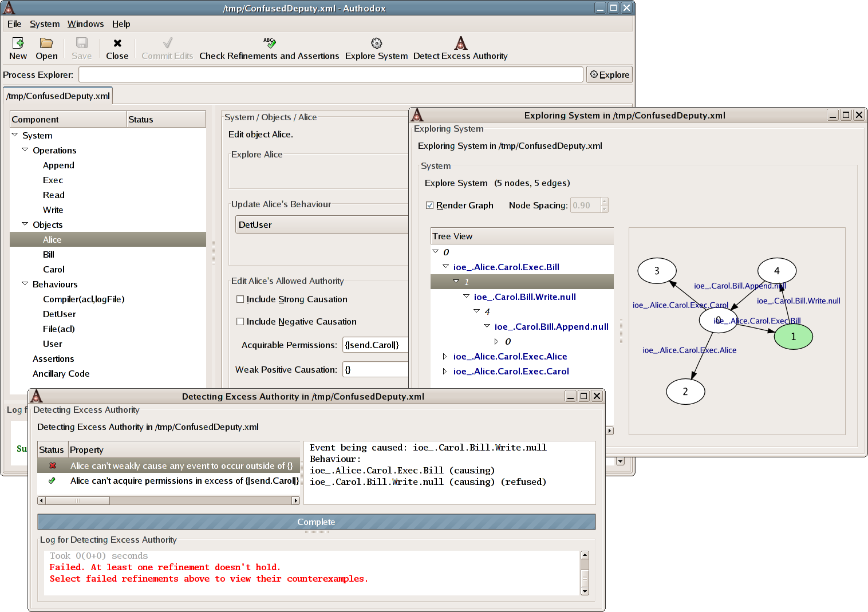Select Compiler(acl,logFile) behaviour
The height and width of the screenshot is (612, 868).
point(84,299)
